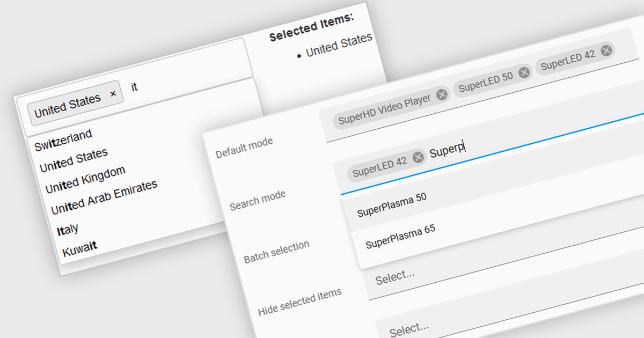The width and height of the screenshot is (644, 338).
Task: Remove the SuperLED 50 chip
Action: pyautogui.click(x=524, y=72)
